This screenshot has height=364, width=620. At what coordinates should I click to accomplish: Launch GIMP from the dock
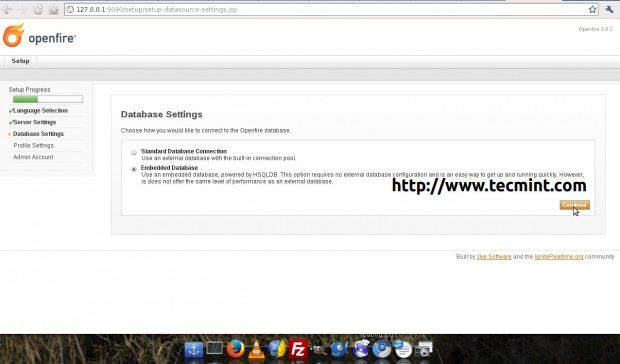319,349
